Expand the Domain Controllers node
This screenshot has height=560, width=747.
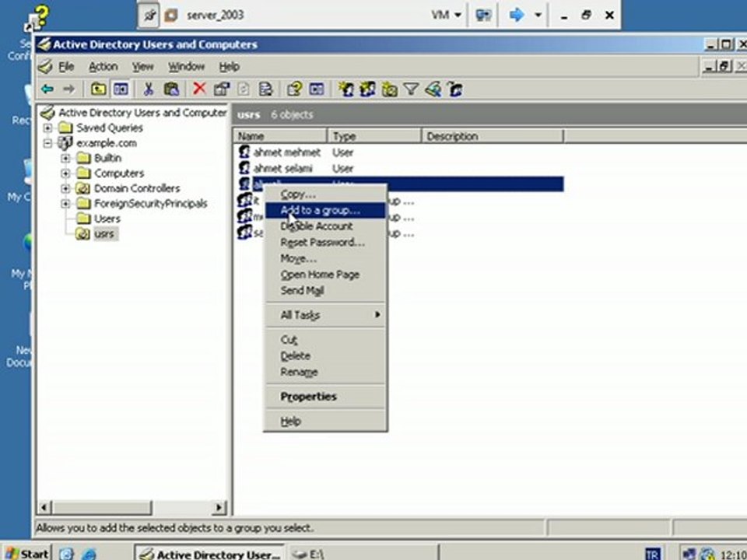pyautogui.click(x=65, y=188)
